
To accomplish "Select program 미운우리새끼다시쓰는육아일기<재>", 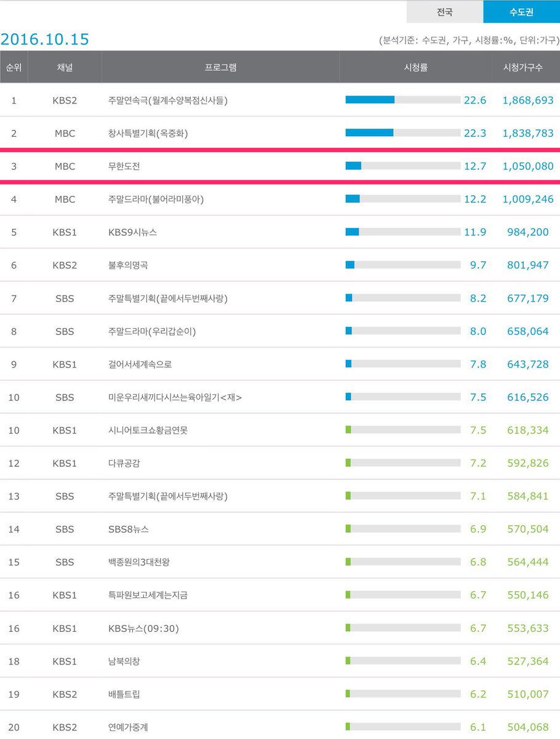I will [174, 397].
